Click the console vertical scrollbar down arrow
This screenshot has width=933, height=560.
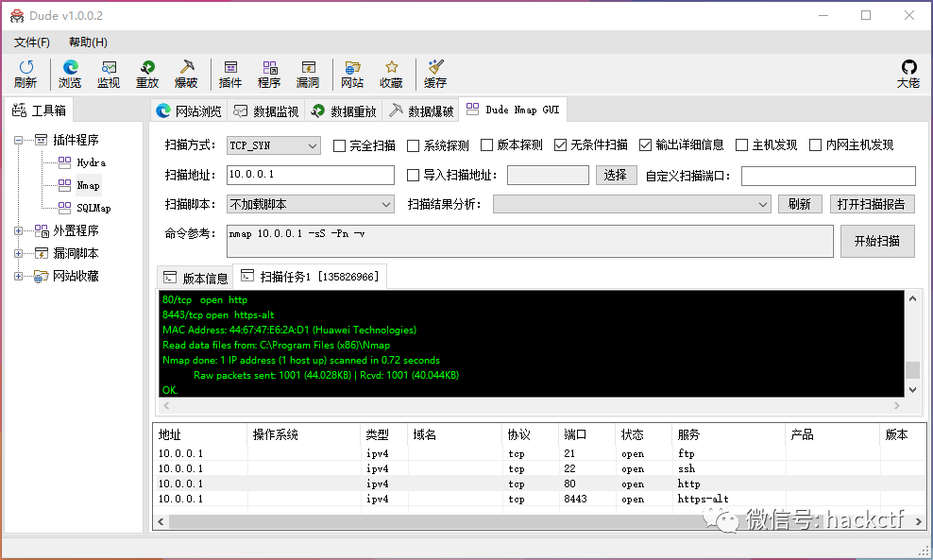(x=912, y=390)
